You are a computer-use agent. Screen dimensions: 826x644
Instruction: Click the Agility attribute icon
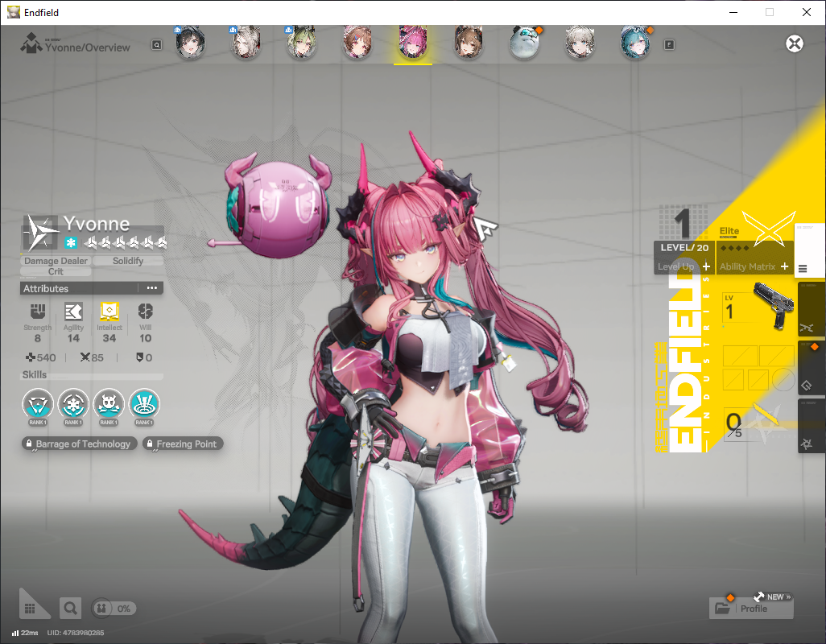pos(73,312)
